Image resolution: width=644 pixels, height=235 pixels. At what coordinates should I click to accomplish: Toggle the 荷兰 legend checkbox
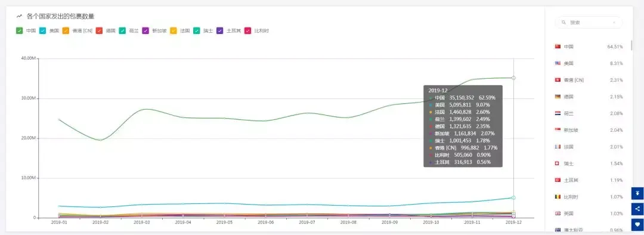coord(122,30)
